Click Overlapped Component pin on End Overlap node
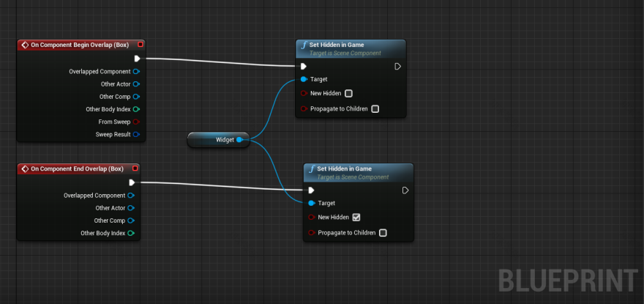644x304 pixels. tap(131, 196)
